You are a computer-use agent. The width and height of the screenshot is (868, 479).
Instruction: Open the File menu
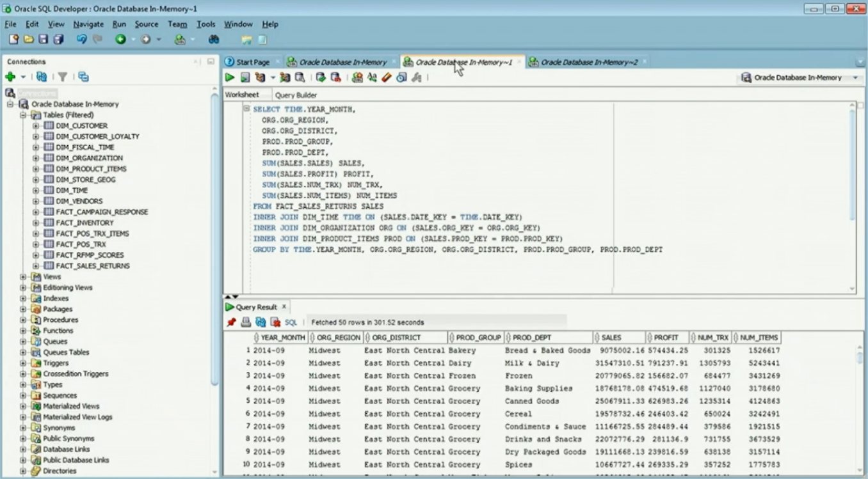10,24
